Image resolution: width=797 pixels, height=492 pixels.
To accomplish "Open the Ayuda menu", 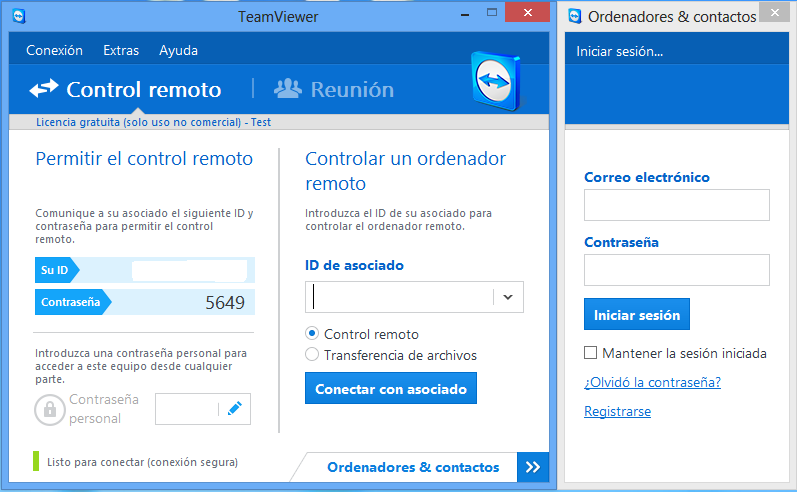I will pos(178,50).
